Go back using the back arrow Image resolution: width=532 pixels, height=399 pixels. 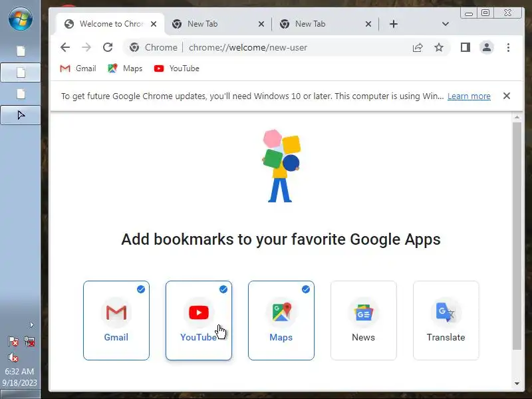[65, 47]
